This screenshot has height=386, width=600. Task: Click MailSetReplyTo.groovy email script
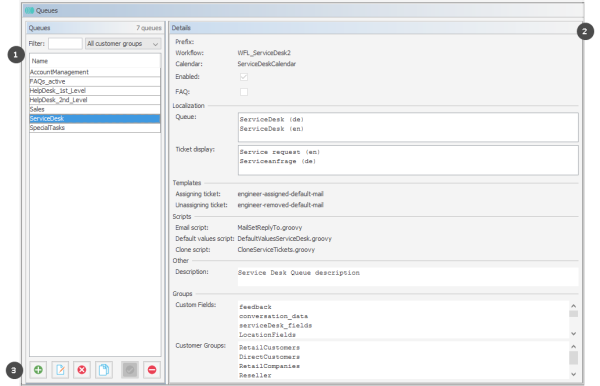point(270,228)
